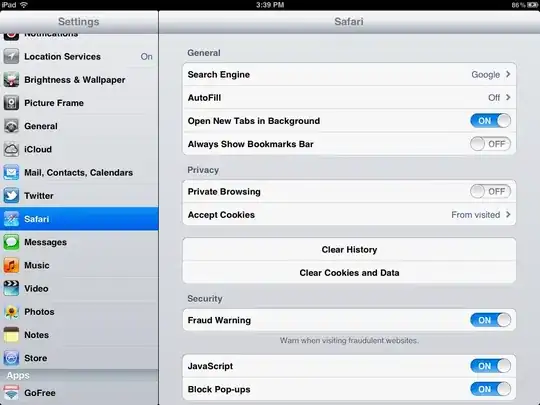540x405 pixels.
Task: Tap the 86% battery percentage text
Action: tap(518, 5)
